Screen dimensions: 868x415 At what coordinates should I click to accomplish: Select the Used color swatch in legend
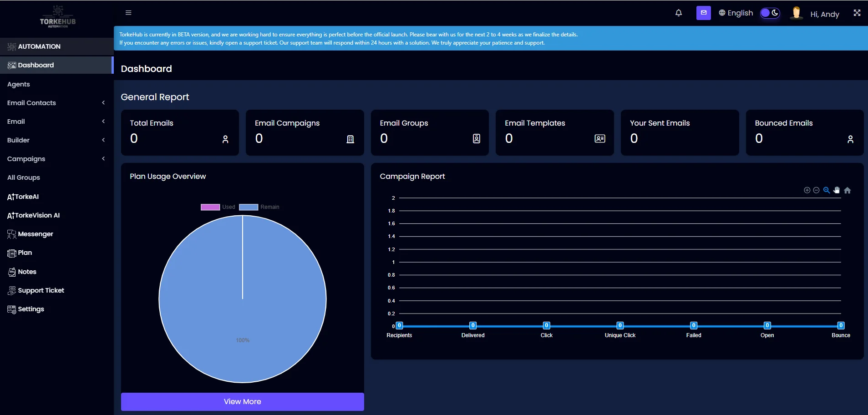210,207
